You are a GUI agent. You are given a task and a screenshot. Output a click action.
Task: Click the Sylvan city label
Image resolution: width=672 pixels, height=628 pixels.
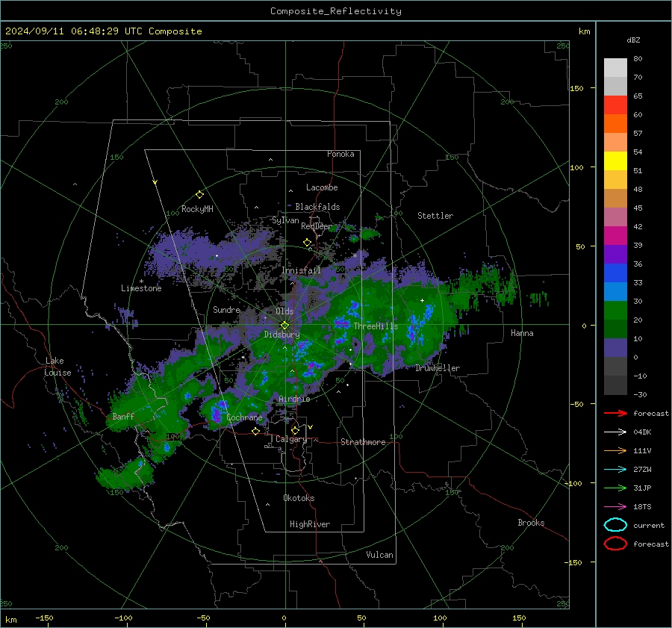(x=285, y=220)
